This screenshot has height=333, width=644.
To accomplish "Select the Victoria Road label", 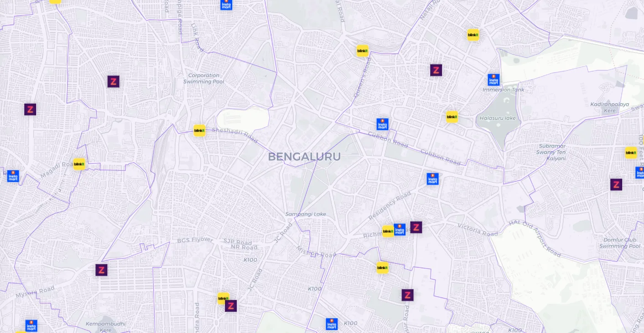I will [478, 230].
